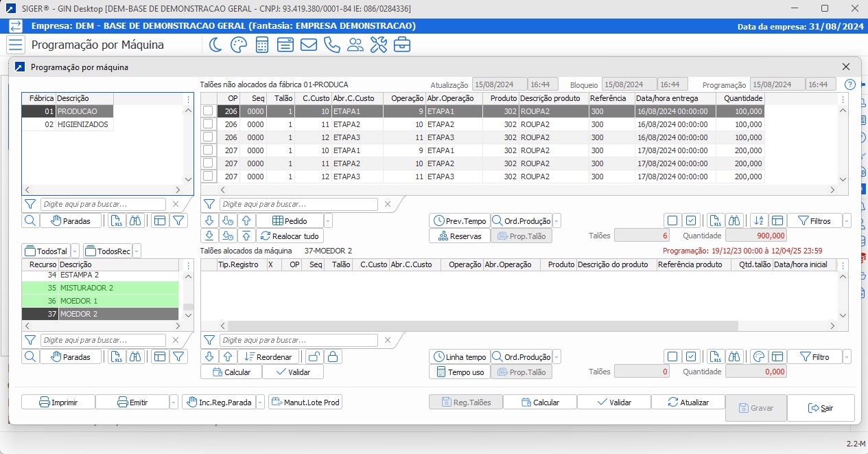This screenshot has width=868, height=454.
Task: Check the first row OP 206 ETAPA1 checkbox
Action: pos(208,111)
